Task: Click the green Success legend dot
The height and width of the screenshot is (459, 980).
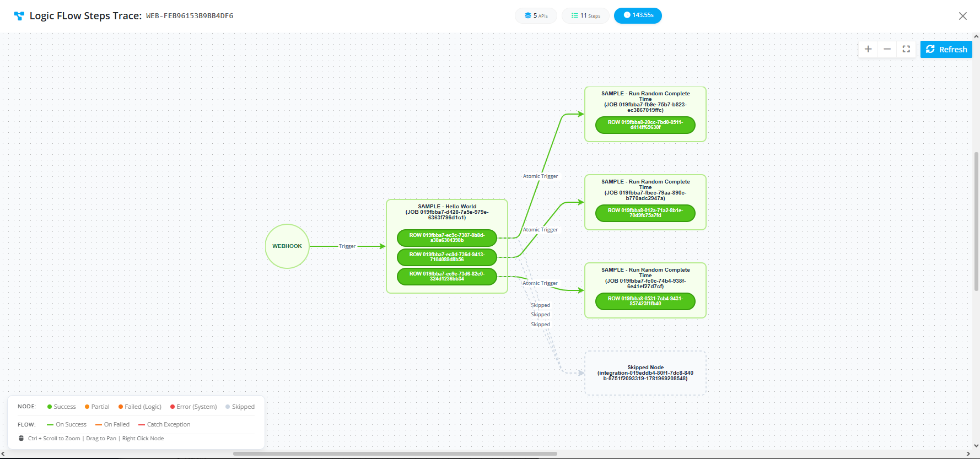Action: tap(50, 407)
